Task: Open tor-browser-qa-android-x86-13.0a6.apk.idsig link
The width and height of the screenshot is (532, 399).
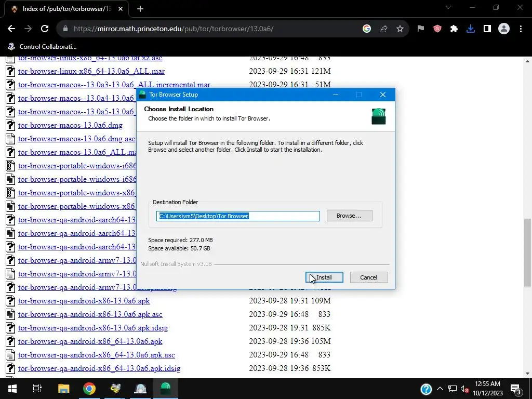Action: 93,328
